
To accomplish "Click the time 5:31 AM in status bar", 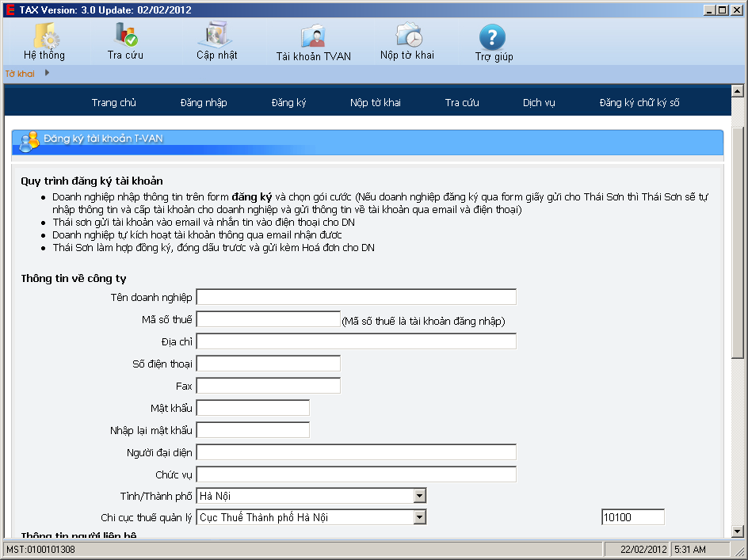I will [689, 549].
